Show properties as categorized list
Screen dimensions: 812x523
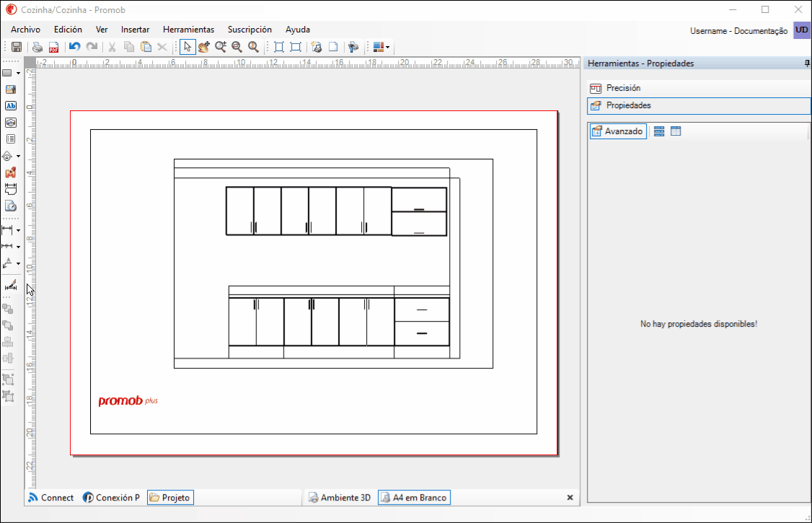[x=658, y=131]
